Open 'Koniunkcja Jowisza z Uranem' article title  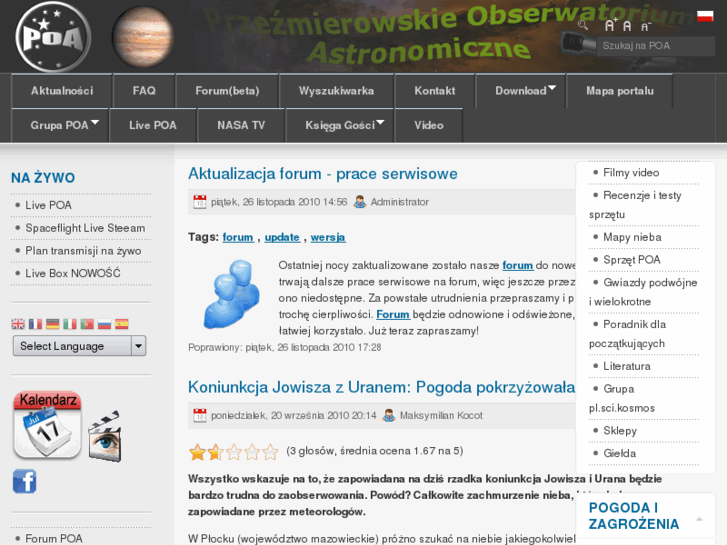(x=382, y=387)
